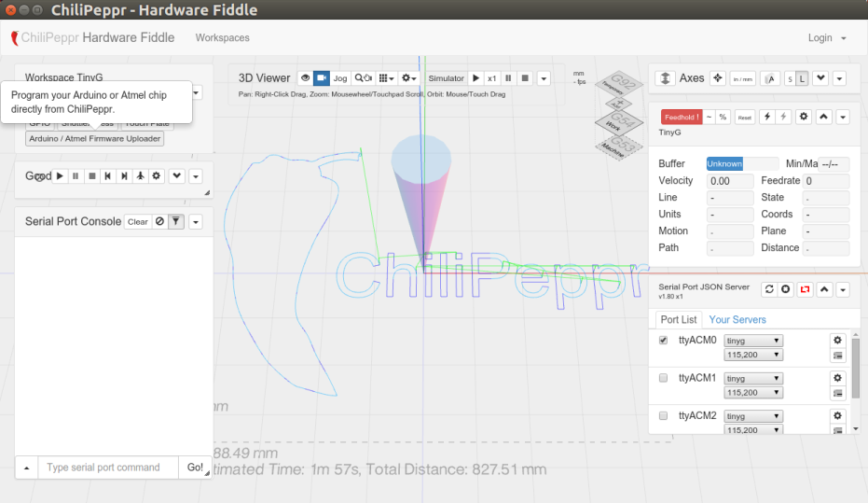Click the Axes vertical arrows icon button

[x=666, y=78]
